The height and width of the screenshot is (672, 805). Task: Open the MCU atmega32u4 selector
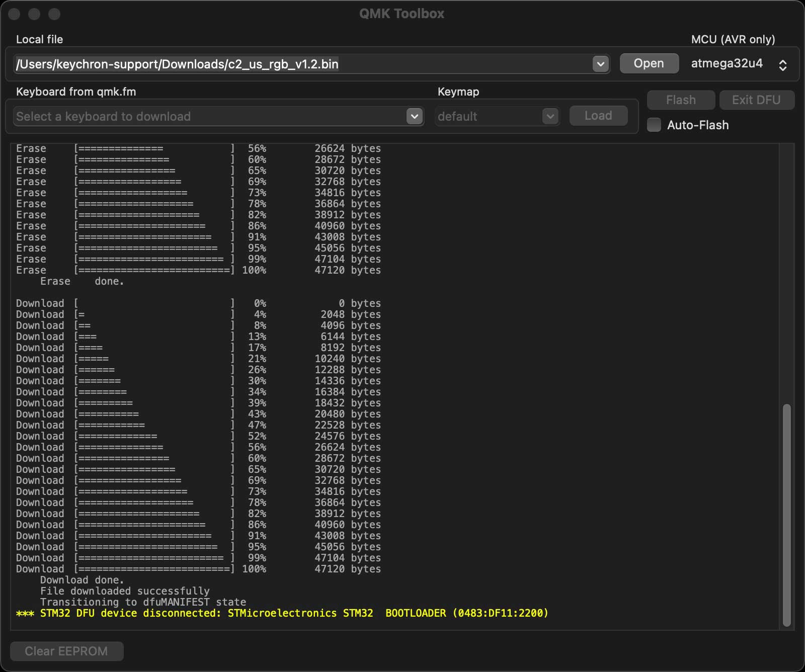point(739,64)
